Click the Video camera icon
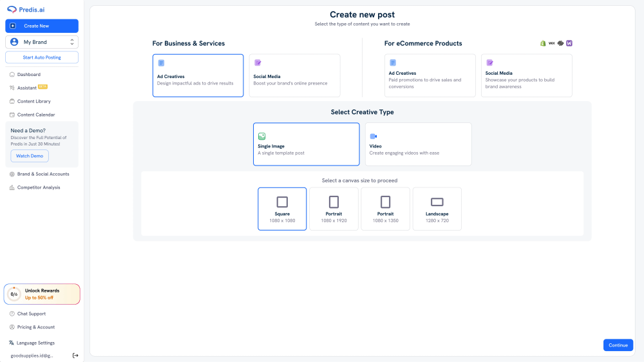 [374, 136]
